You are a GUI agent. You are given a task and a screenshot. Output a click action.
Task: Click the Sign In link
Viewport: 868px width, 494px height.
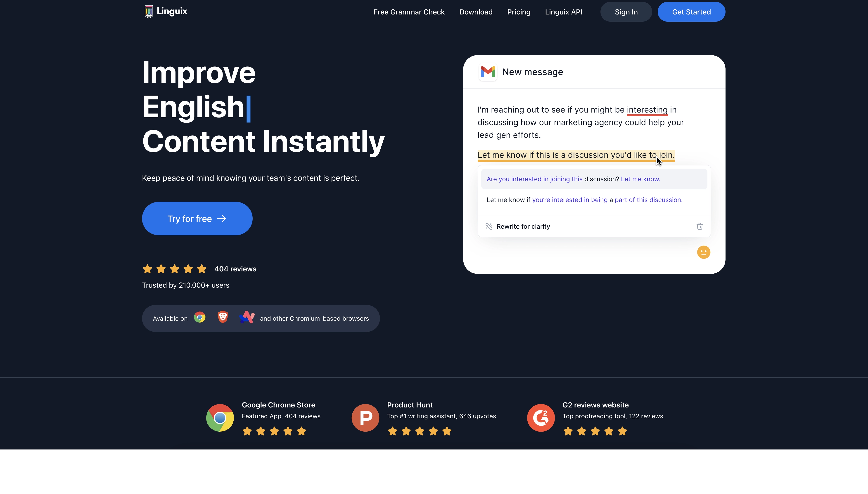click(626, 11)
